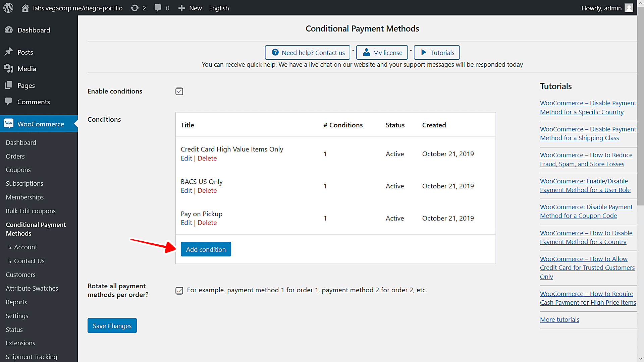Image resolution: width=644 pixels, height=362 pixels.
Task: Open WooCommerce Settings menu item
Action: click(17, 316)
